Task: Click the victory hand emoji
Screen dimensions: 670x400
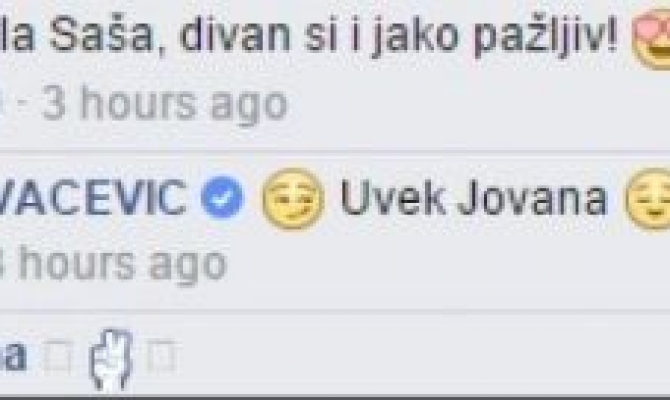Action: click(x=110, y=360)
